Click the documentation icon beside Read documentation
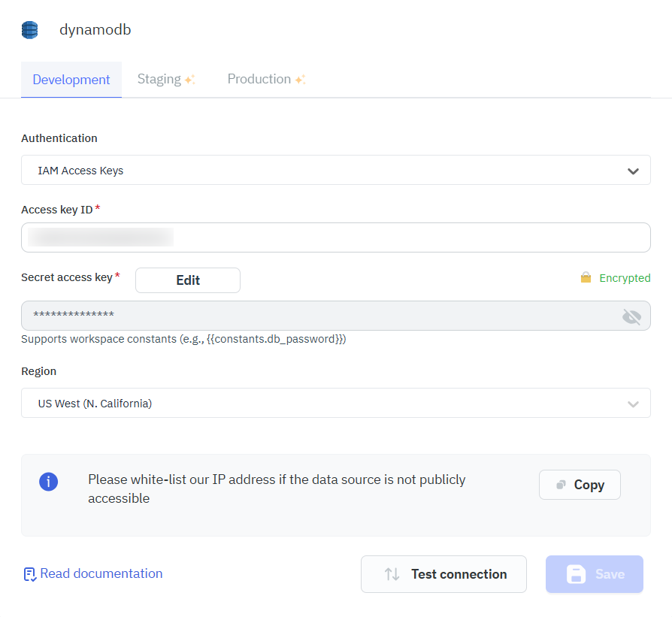The height and width of the screenshot is (617, 672). pos(29,574)
